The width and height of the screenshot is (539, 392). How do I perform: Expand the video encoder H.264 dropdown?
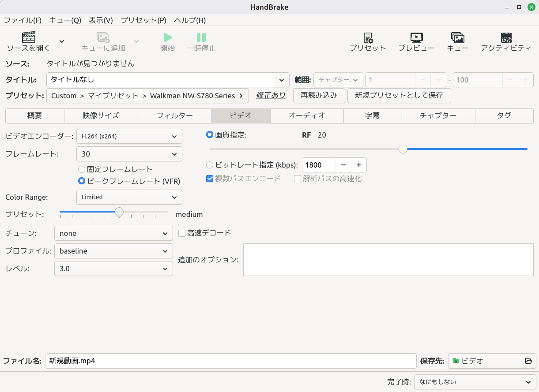tap(129, 136)
